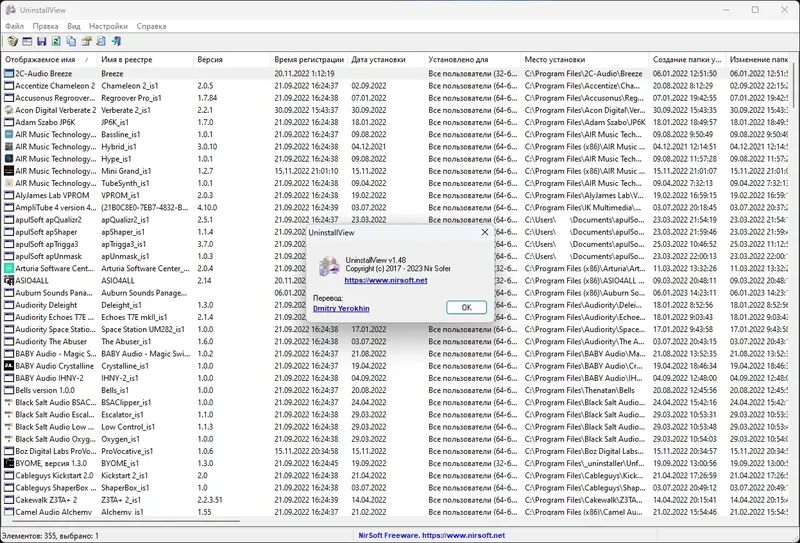Click the Copy selected items toolbar icon
The width and height of the screenshot is (800, 543).
[x=71, y=41]
